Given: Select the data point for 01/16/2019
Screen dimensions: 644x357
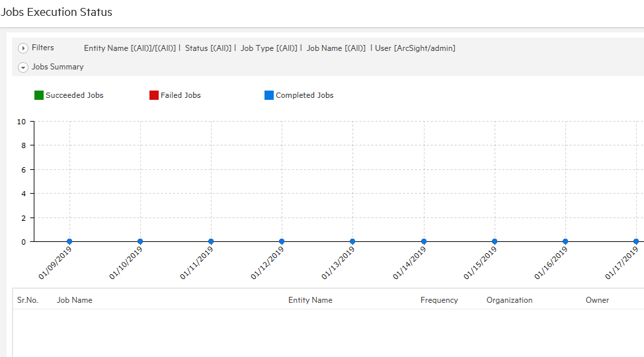Looking at the screenshot, I should [565, 242].
